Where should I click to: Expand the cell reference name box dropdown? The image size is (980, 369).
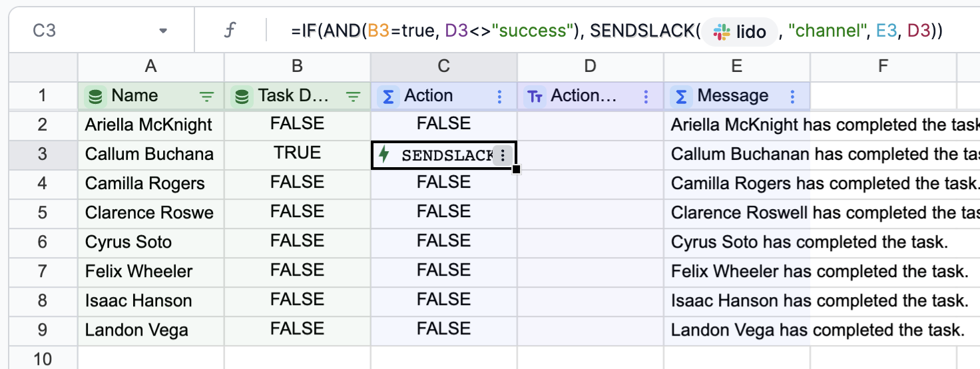click(x=163, y=31)
